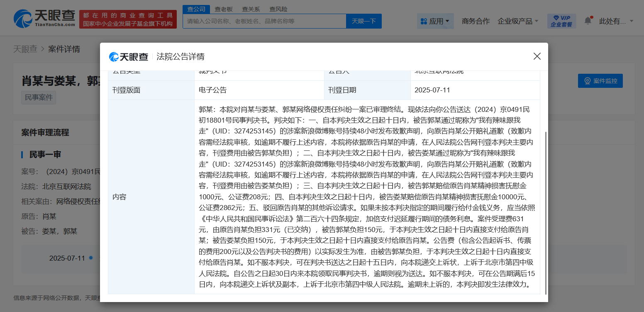Open the notification bell icon

tap(588, 21)
